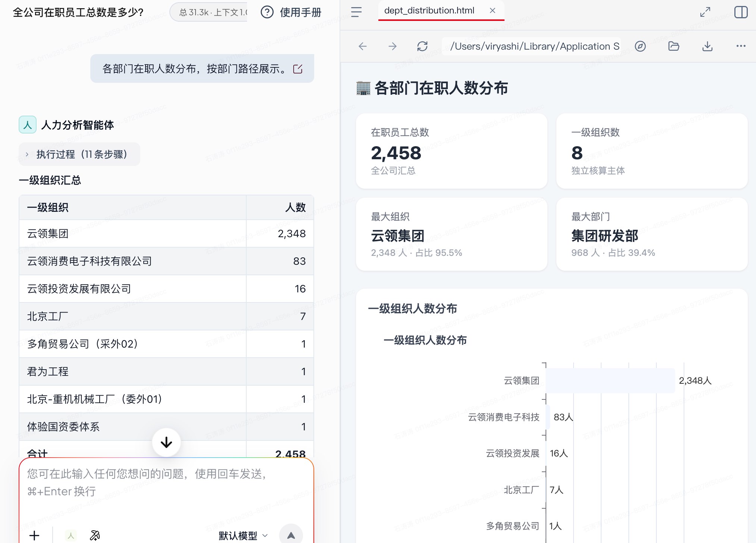
Task: Open in browser compass icon
Action: click(x=640, y=46)
